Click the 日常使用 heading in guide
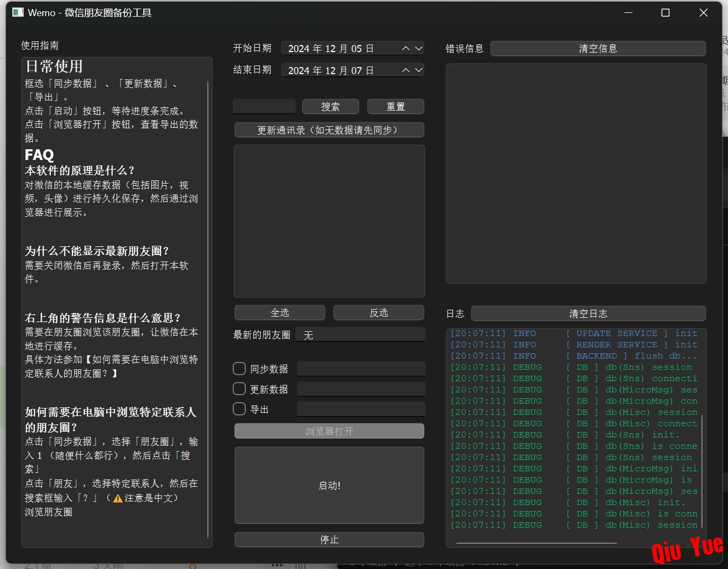The image size is (728, 569). [54, 67]
